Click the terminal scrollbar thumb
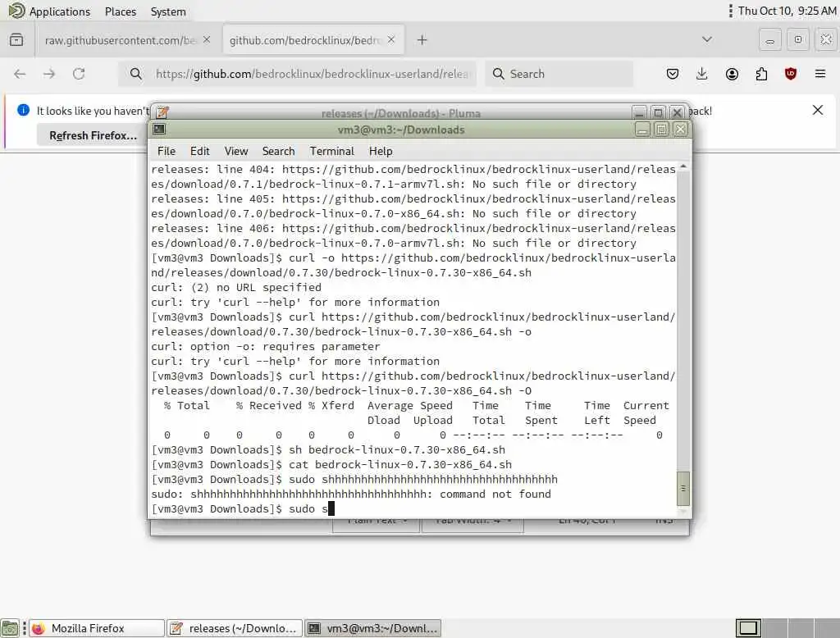 683,489
